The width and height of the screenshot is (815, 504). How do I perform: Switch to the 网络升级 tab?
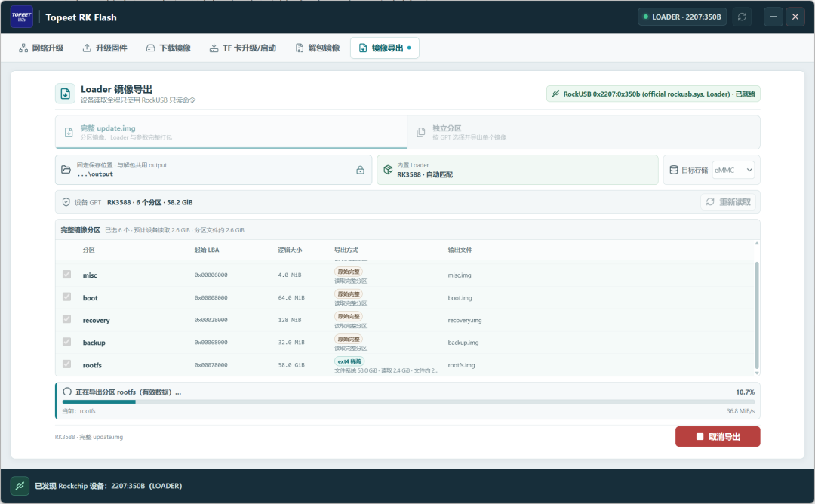click(41, 48)
